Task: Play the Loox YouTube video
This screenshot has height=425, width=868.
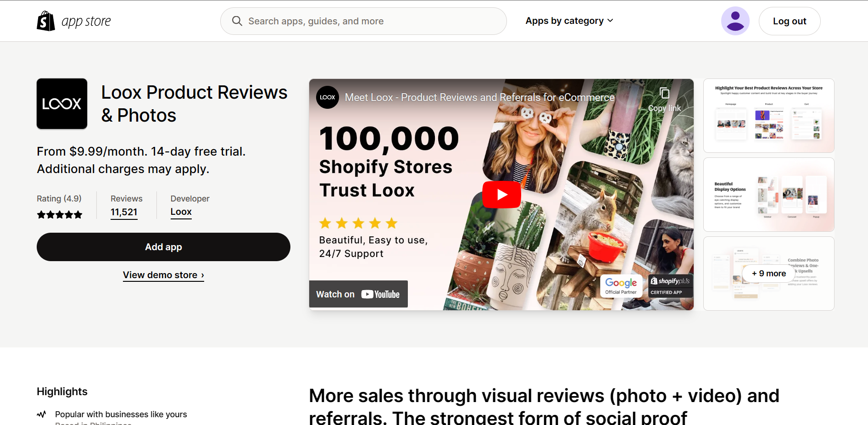Action: click(501, 195)
